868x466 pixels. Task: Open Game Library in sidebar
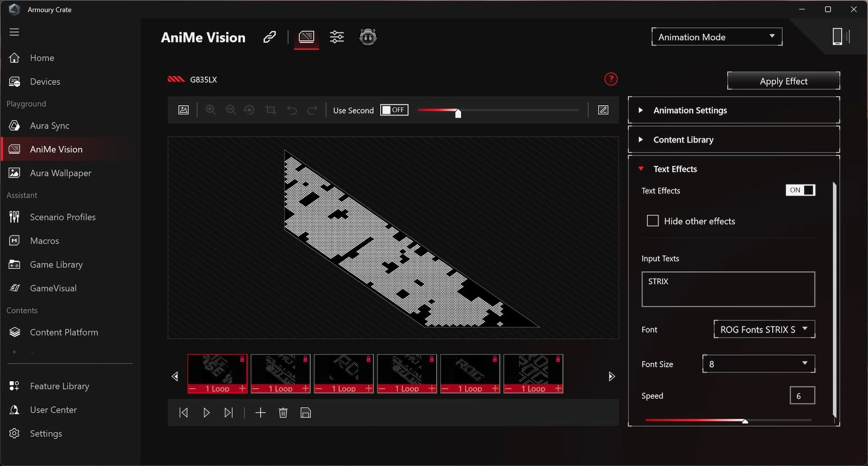click(56, 264)
